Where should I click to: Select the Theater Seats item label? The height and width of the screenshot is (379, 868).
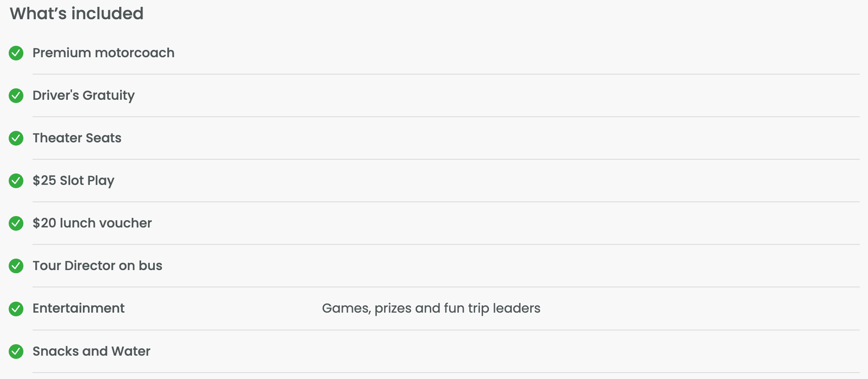click(77, 138)
